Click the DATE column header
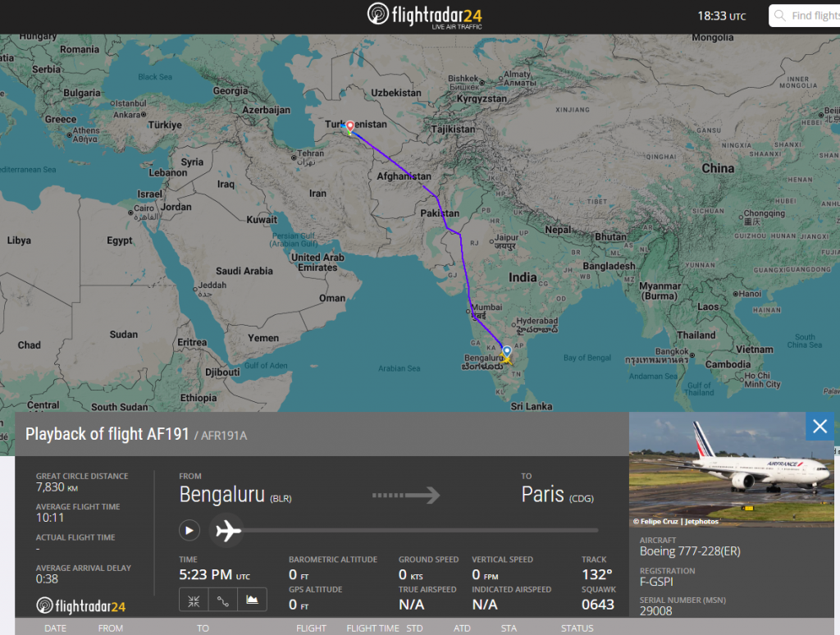 55,628
